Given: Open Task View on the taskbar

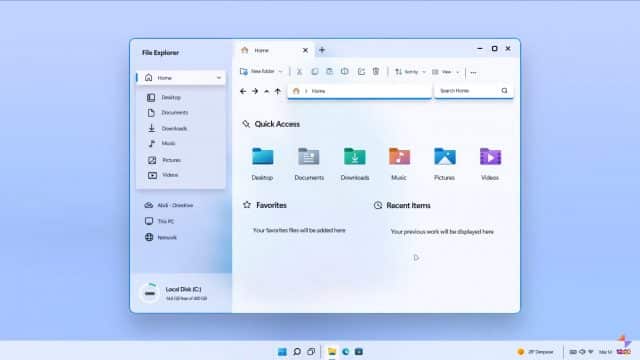Looking at the screenshot, I should [x=311, y=352].
